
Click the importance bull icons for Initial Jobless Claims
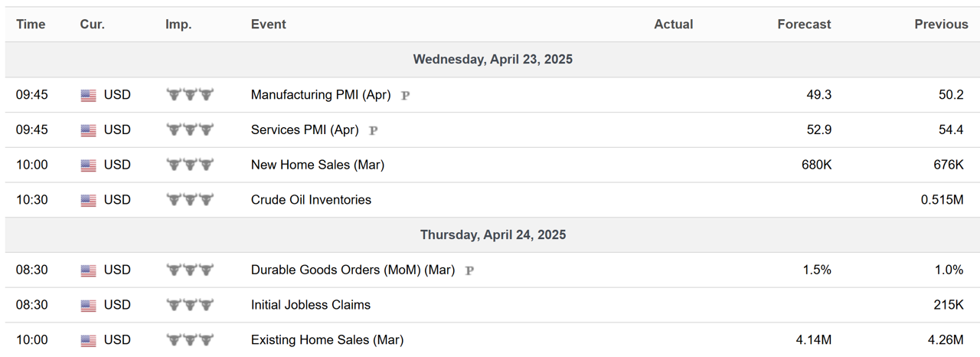pyautogui.click(x=190, y=305)
